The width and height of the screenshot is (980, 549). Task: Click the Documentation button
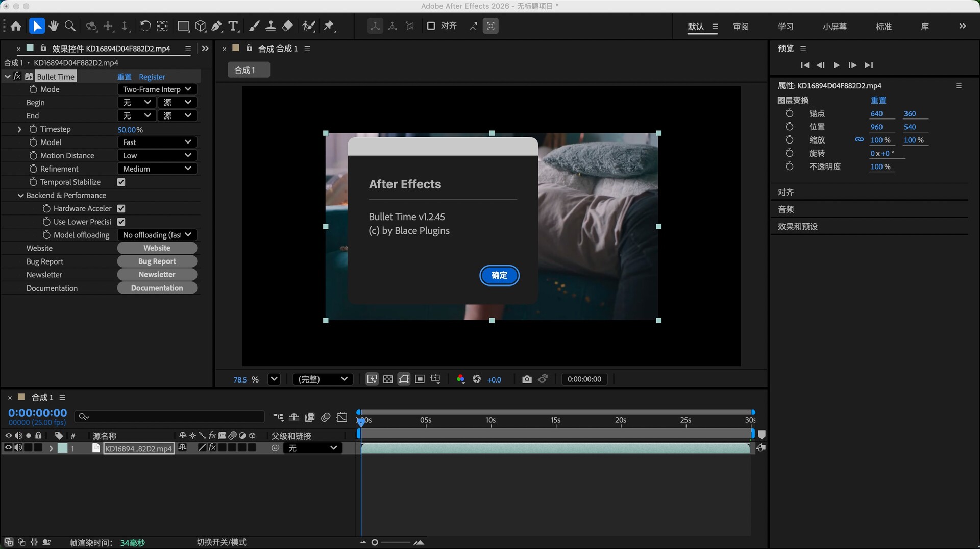(x=157, y=288)
